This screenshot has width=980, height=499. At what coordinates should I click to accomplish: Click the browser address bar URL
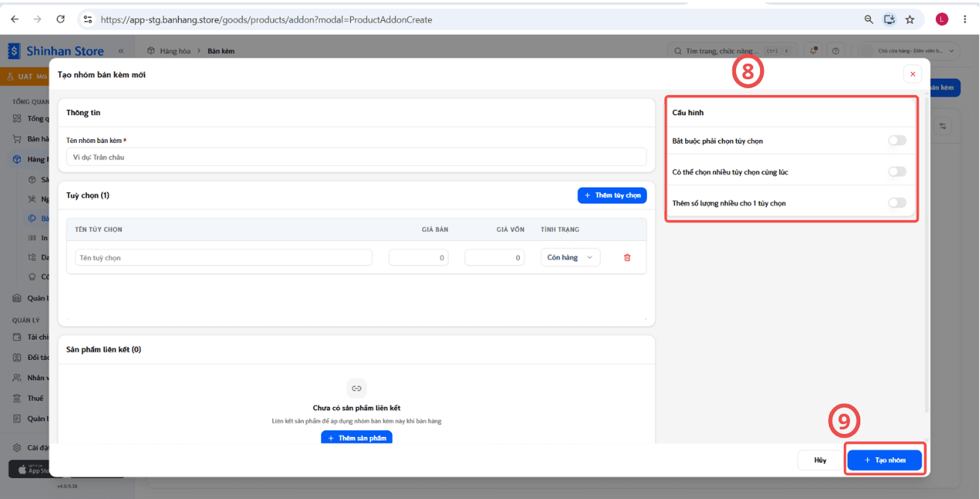pos(266,19)
